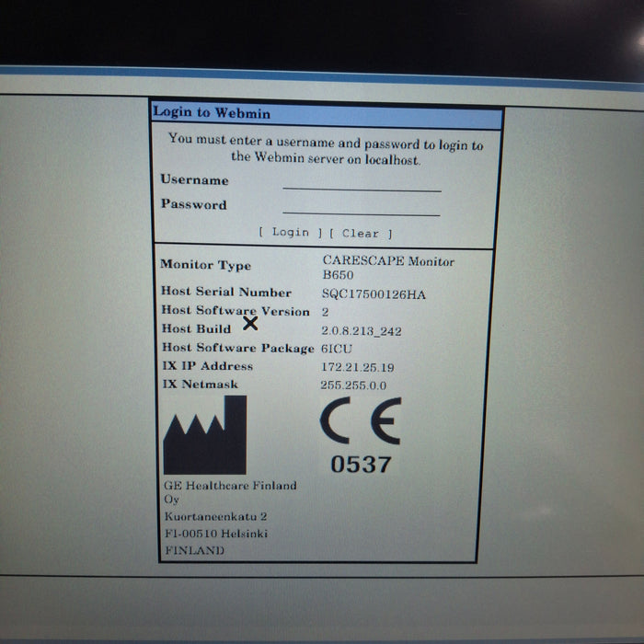Image resolution: width=644 pixels, height=644 pixels.
Task: Select serial number SQC17500126HA
Action: 374,294
